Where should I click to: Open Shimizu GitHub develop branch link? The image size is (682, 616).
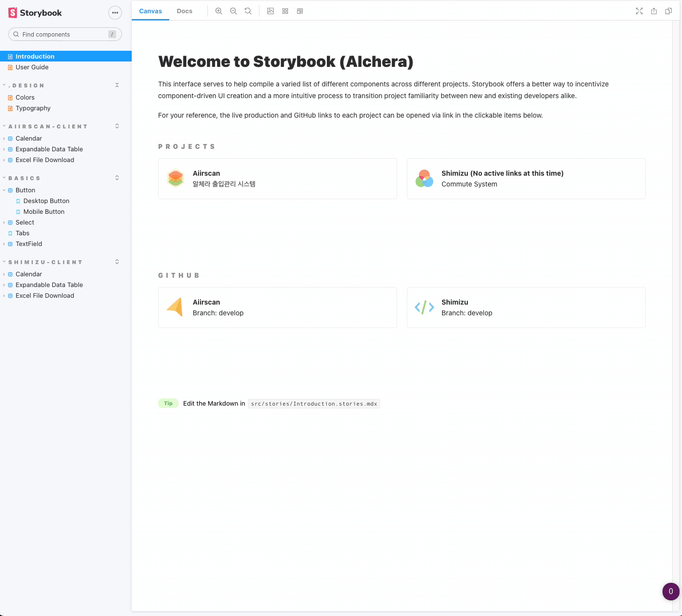[x=526, y=308]
